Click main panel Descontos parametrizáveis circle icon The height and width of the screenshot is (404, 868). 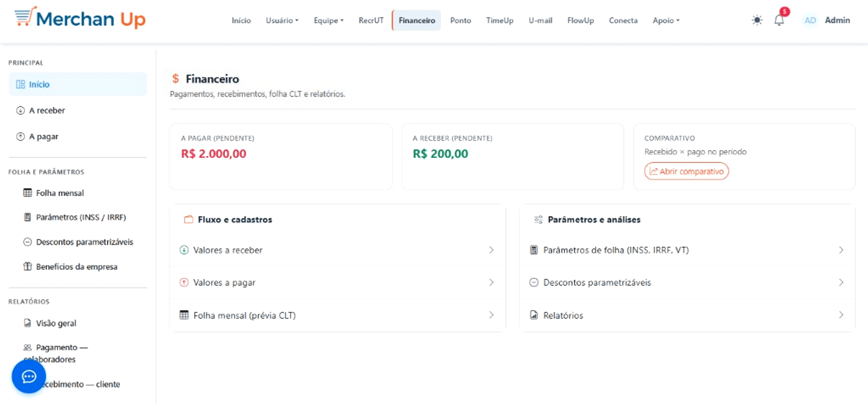534,282
